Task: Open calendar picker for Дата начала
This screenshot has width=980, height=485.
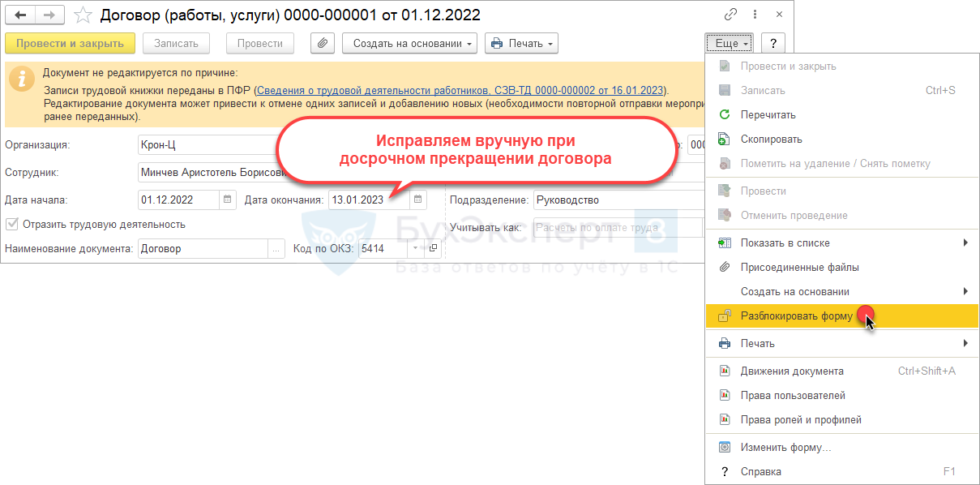Action: pos(228,200)
